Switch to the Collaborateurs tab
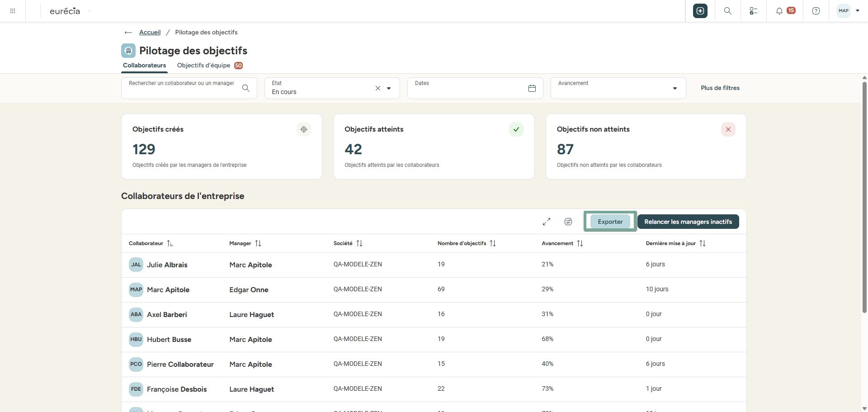Viewport: 868px width, 412px height. pyautogui.click(x=145, y=66)
